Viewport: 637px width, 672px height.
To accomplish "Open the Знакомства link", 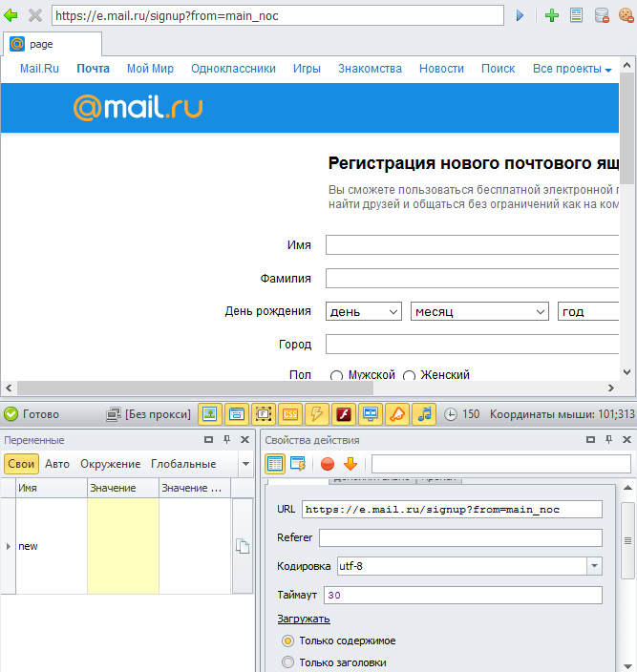I will point(370,69).
